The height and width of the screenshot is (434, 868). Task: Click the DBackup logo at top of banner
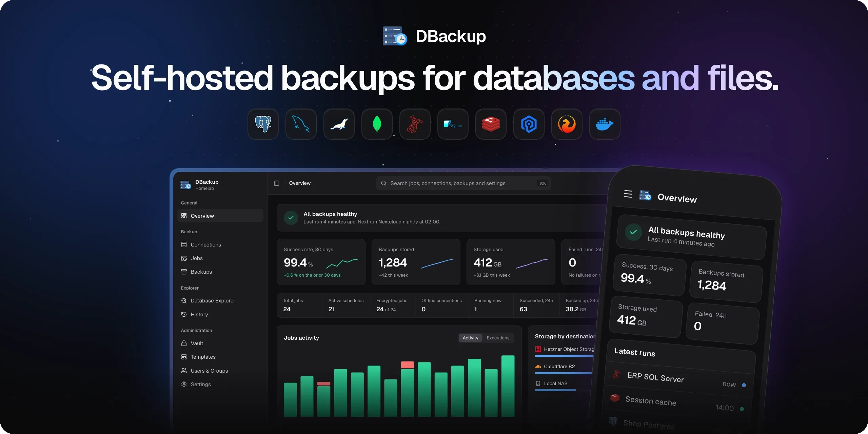coord(395,36)
